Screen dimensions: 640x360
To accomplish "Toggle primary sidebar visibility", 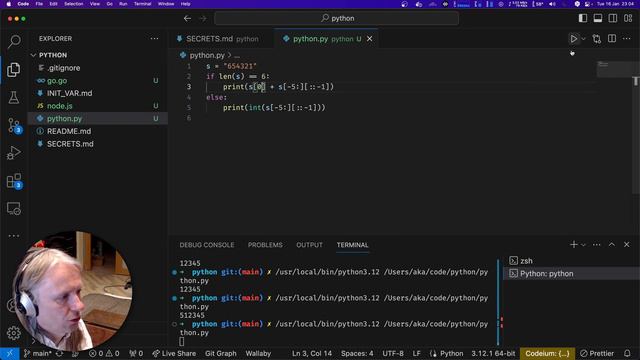I will point(583,18).
